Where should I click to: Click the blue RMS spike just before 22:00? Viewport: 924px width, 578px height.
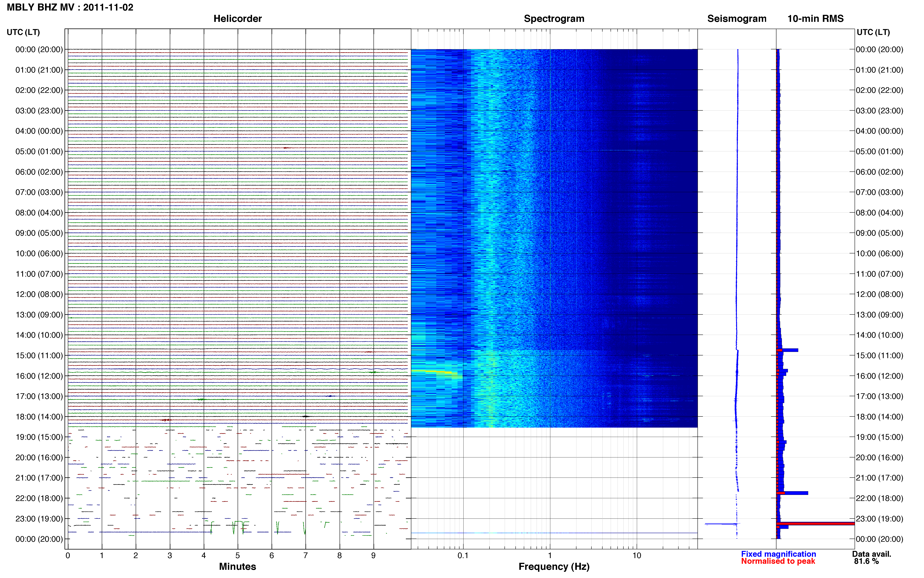click(792, 493)
